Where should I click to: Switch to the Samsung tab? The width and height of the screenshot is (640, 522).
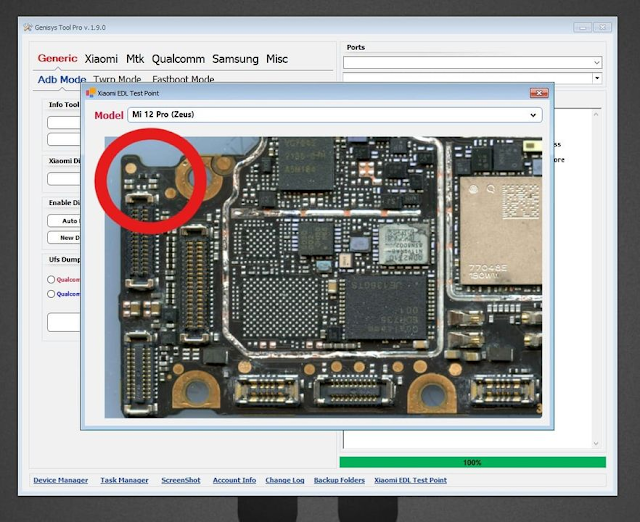click(235, 59)
